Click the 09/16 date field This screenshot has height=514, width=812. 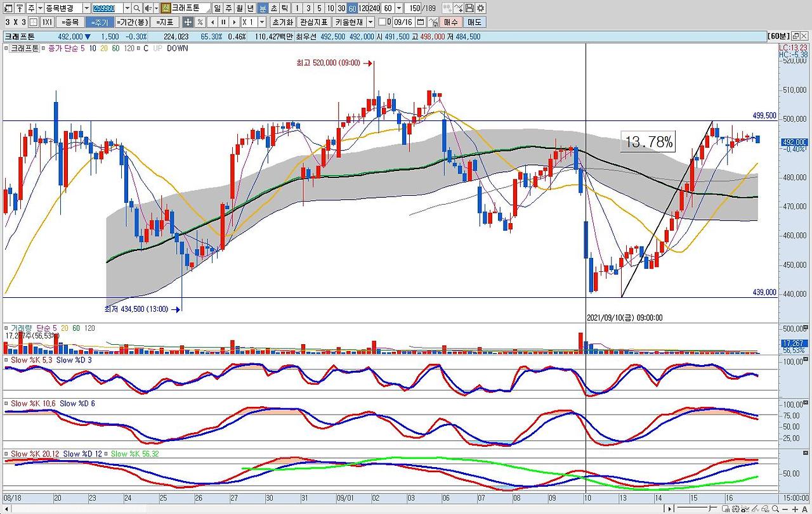pos(403,22)
